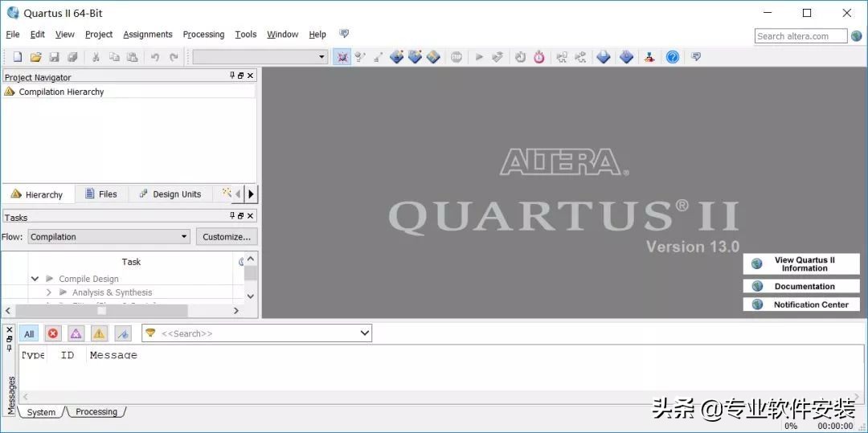Screen dimensions: 868x433
Task: Click the Search altera.com field
Action: pos(800,36)
